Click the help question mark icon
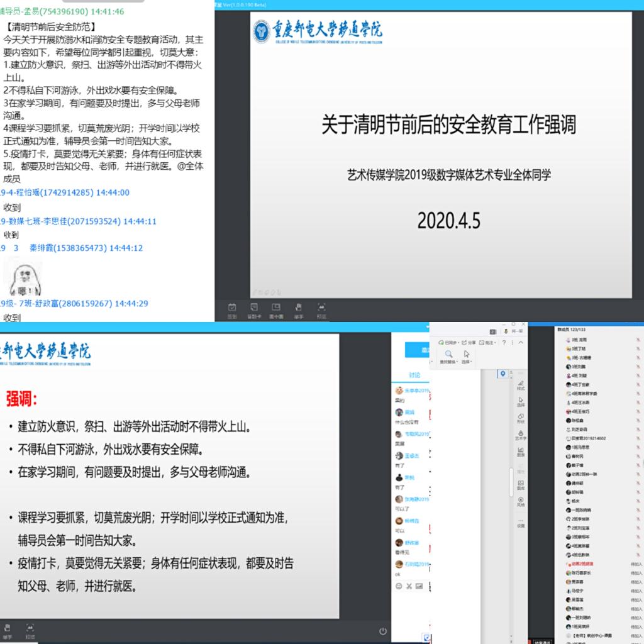Image resolution: width=644 pixels, height=644 pixels. [x=504, y=343]
